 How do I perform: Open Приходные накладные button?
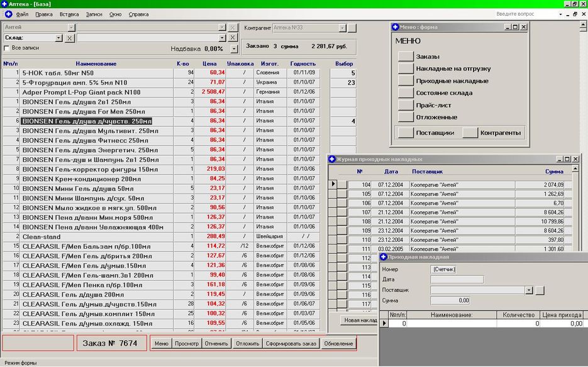406,80
